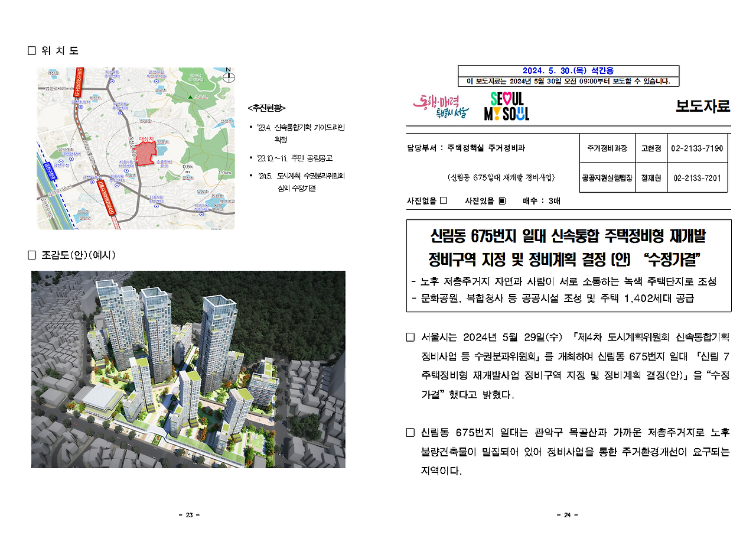Viewport: 756px width, 535px height.
Task: Select the date line '2024. 5. 30.(목) 석간용'
Action: (x=568, y=71)
